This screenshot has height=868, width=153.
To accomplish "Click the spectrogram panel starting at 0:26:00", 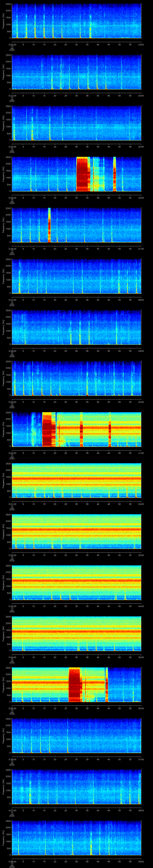I will pyautogui.click(x=76, y=225).
